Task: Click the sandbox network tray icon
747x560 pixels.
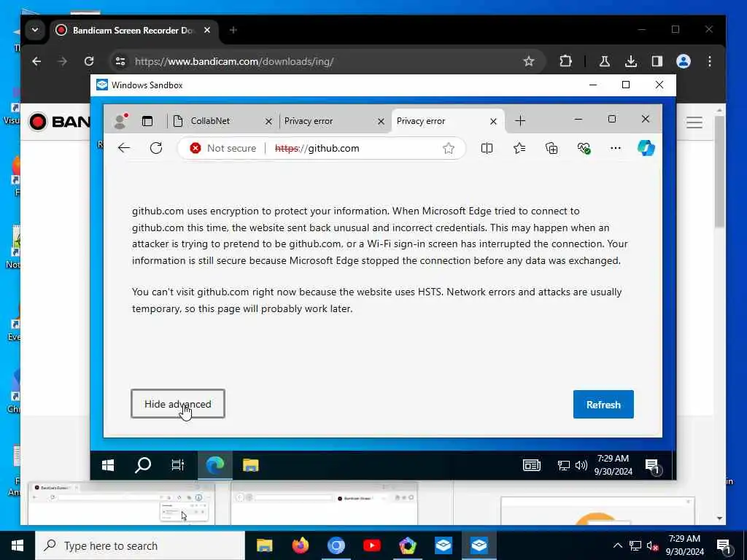Action: pos(564,465)
